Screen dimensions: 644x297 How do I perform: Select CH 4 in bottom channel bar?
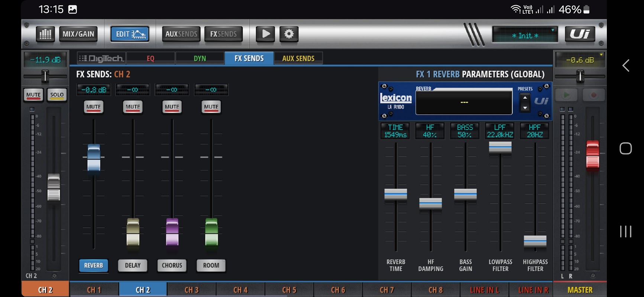pyautogui.click(x=240, y=290)
